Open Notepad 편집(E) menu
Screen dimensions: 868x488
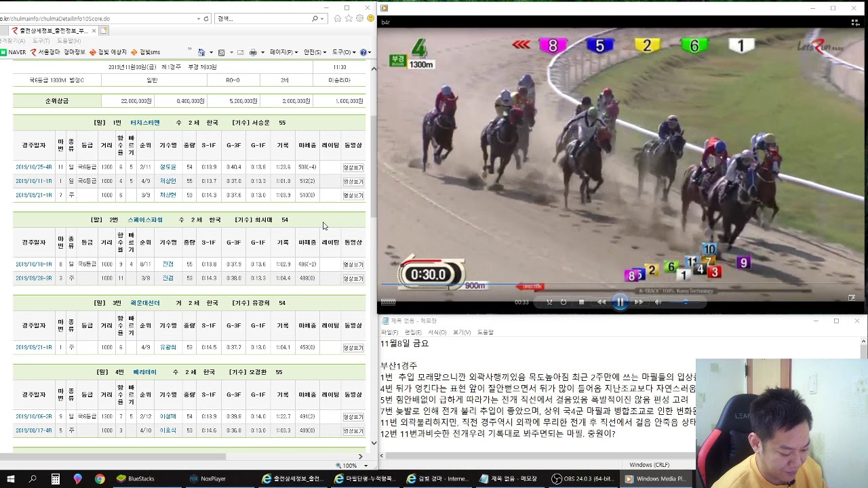(413, 332)
